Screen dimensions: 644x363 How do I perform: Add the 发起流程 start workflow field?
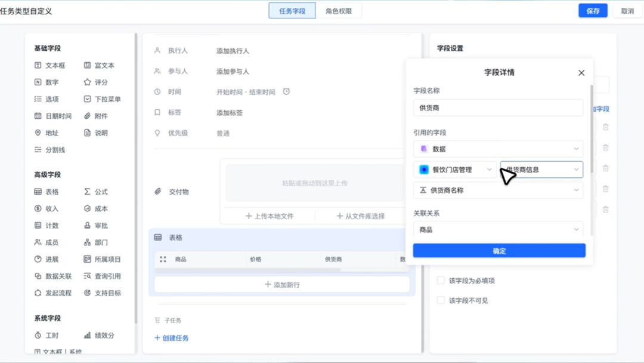(53, 293)
